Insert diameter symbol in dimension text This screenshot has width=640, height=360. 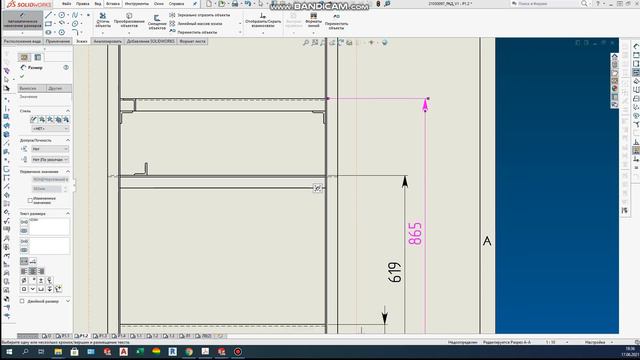pos(24,280)
